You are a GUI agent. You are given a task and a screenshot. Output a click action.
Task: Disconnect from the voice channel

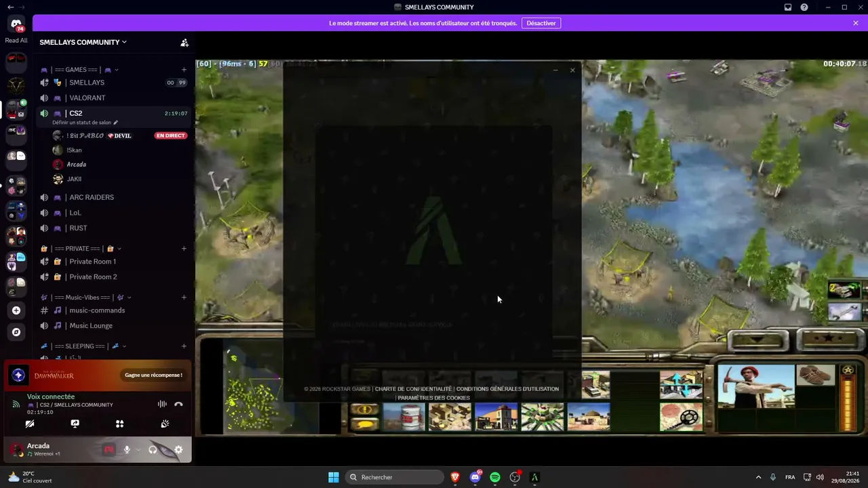point(178,404)
